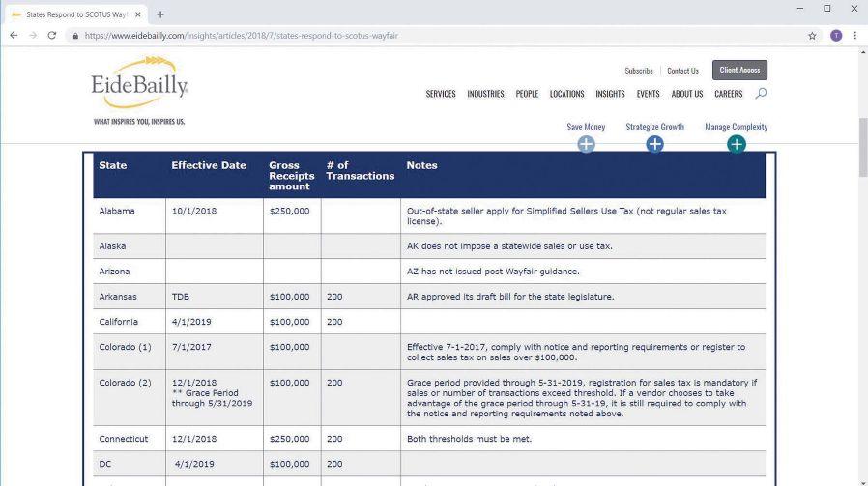Bookmark this page with star icon
The height and width of the screenshot is (486, 868).
click(x=812, y=36)
